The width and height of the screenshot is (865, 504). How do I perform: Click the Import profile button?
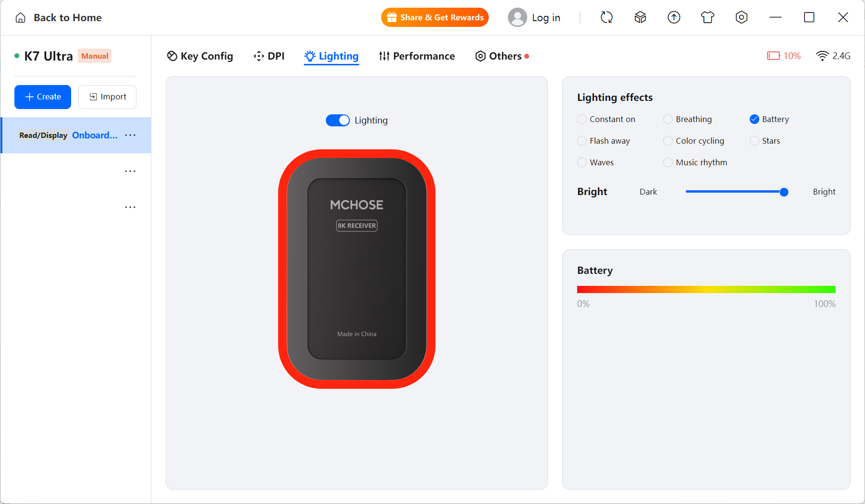pos(107,97)
